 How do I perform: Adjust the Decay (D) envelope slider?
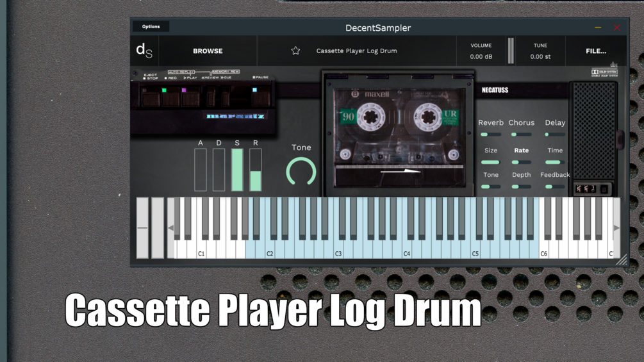219,170
